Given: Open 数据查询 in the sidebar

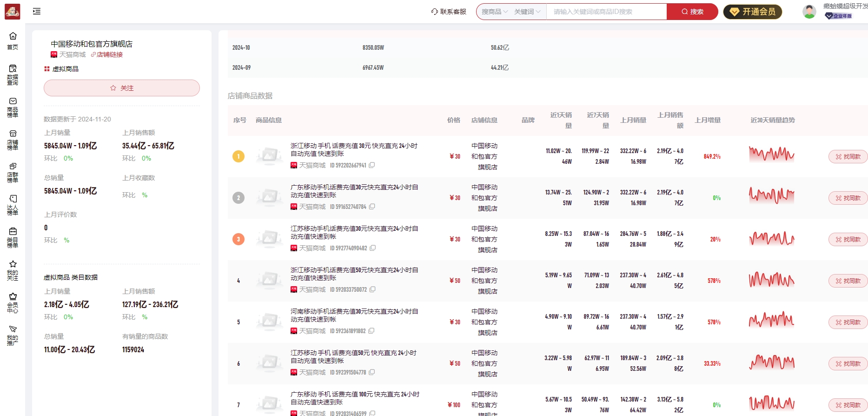Looking at the screenshot, I should [x=13, y=74].
